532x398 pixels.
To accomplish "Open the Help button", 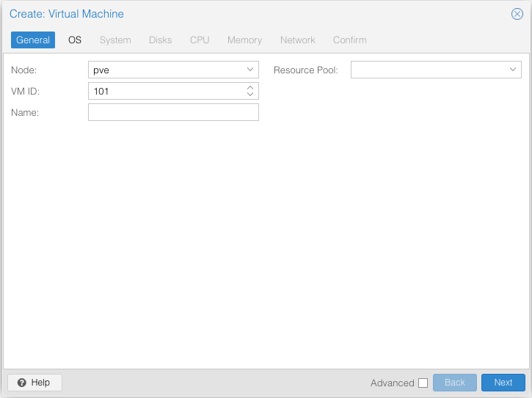I will [34, 383].
